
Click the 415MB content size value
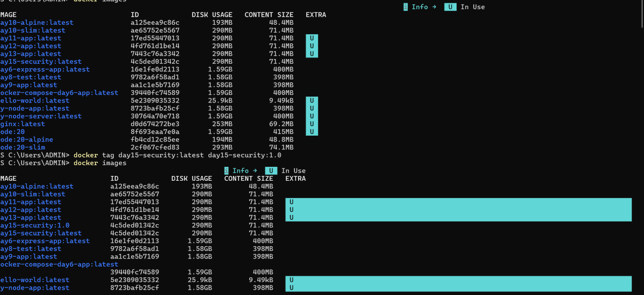pos(284,132)
